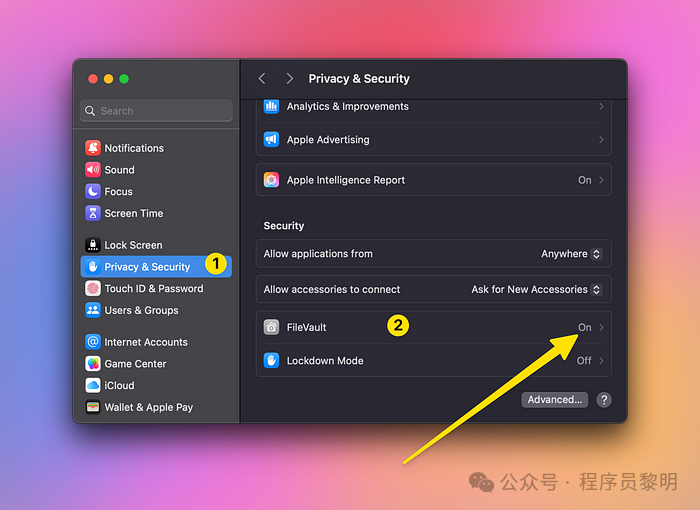Click the Advanced... button
The height and width of the screenshot is (510, 700).
pyautogui.click(x=554, y=400)
